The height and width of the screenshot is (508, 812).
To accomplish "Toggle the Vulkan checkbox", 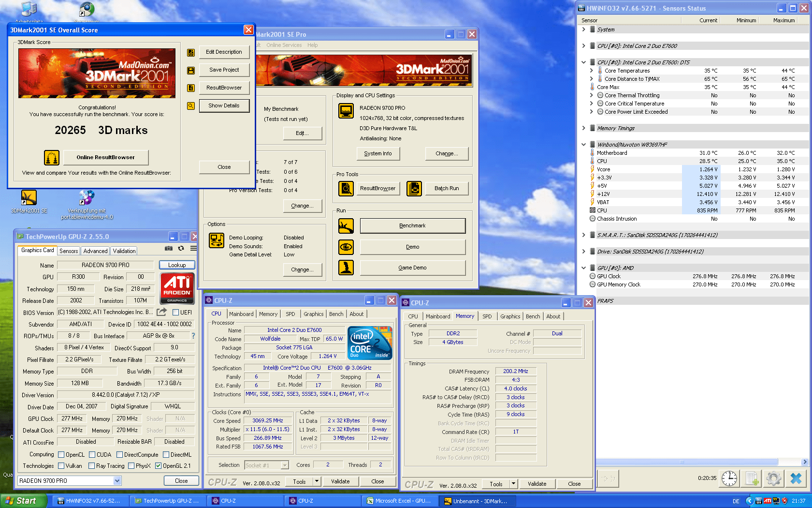I will pyautogui.click(x=61, y=466).
